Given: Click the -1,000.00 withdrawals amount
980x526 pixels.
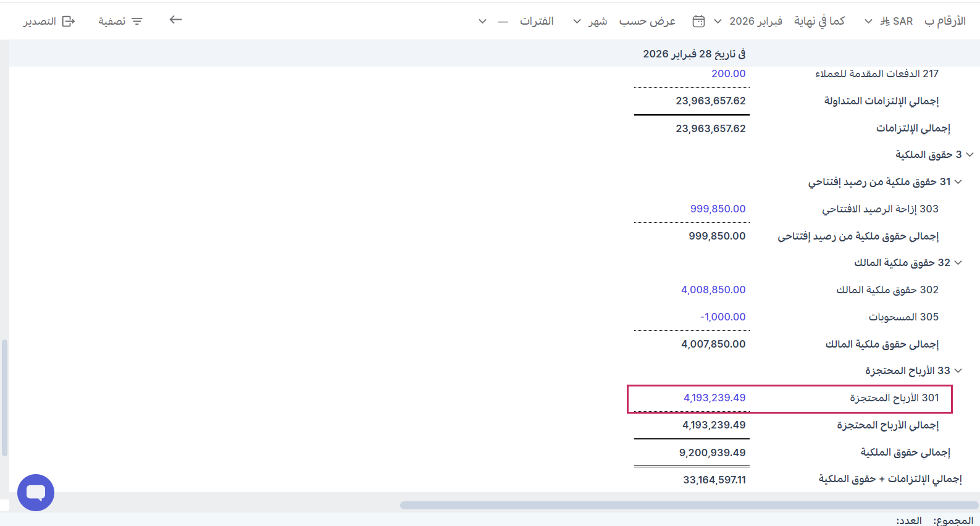Looking at the screenshot, I should coord(722,317).
